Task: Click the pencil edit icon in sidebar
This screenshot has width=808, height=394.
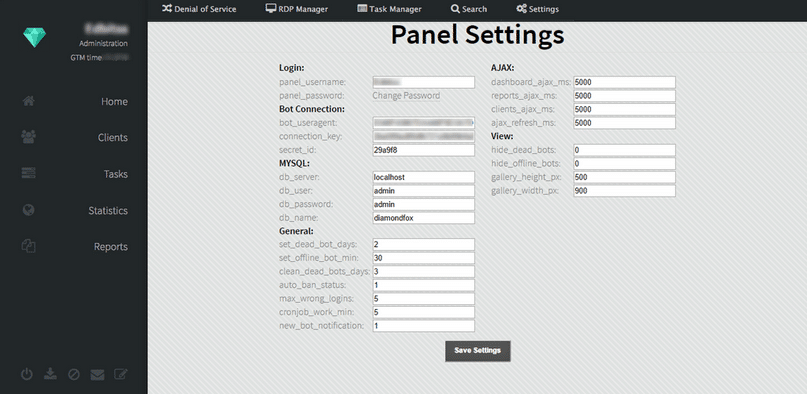Action: pyautogui.click(x=121, y=374)
